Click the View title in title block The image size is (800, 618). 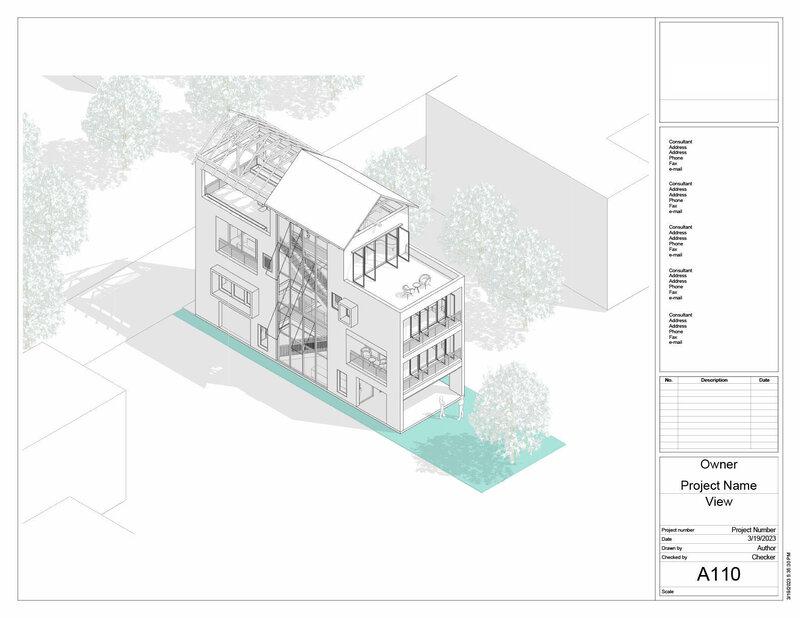click(x=718, y=502)
